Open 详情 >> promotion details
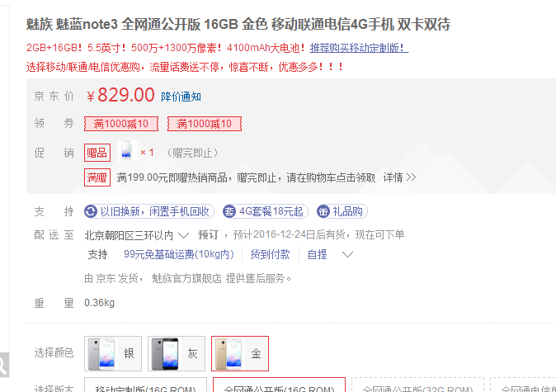The width and height of the screenshot is (556, 392). pyautogui.click(x=399, y=177)
